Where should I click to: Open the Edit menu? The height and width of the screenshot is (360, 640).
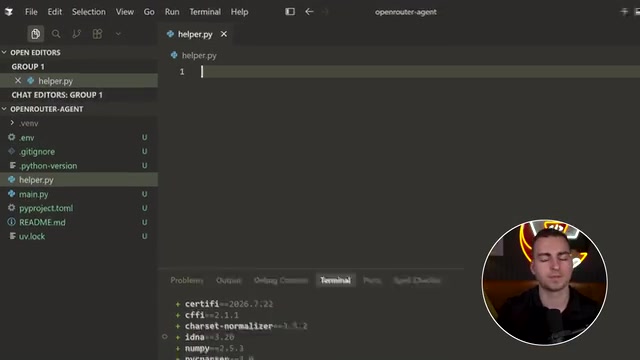tap(55, 12)
